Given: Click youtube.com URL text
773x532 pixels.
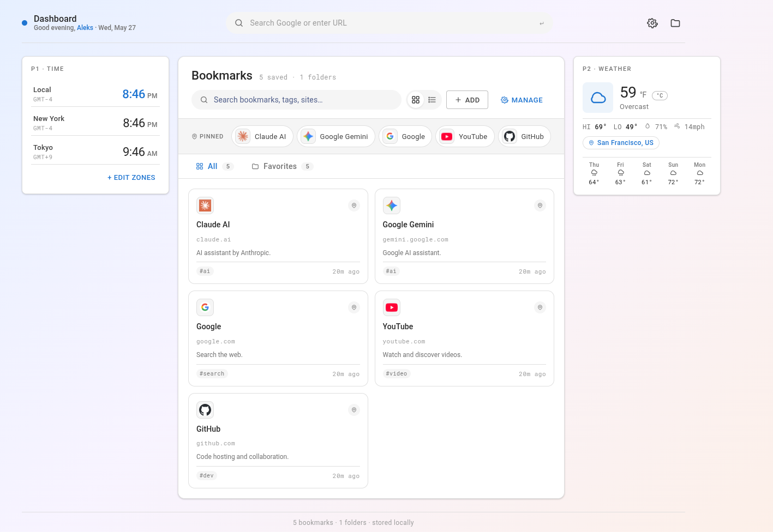Looking at the screenshot, I should tap(404, 341).
